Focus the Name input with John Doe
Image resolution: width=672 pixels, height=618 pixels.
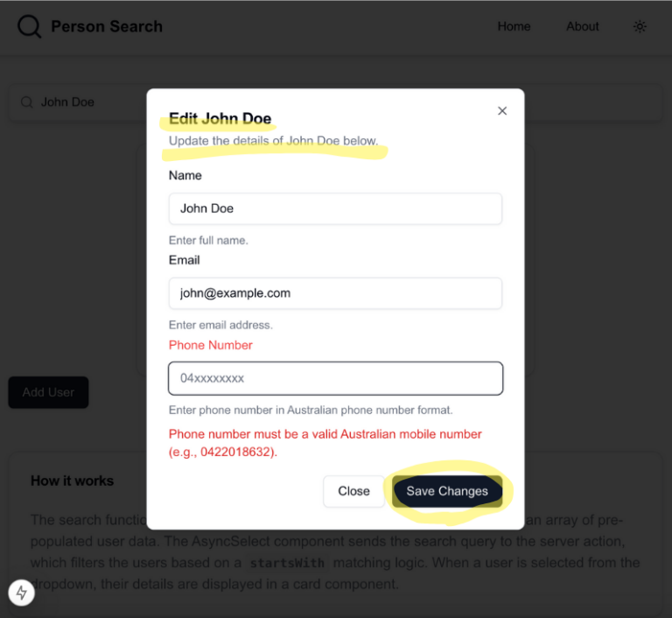335,208
